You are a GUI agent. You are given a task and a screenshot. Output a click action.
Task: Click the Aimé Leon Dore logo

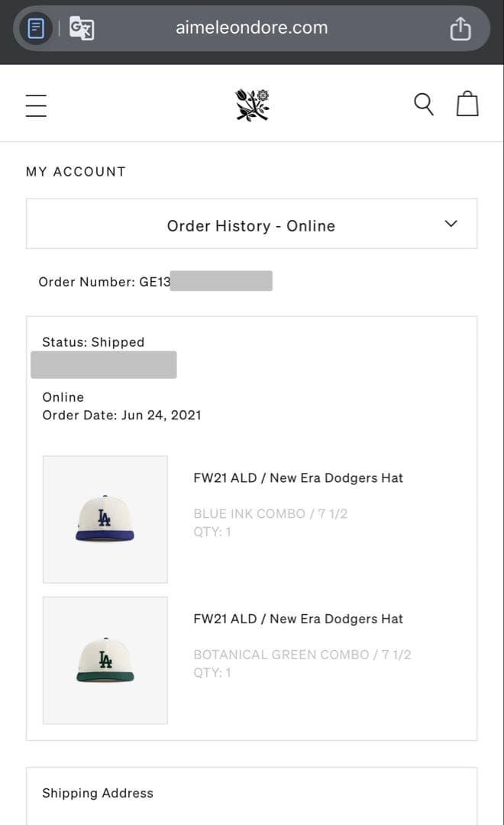[252, 103]
